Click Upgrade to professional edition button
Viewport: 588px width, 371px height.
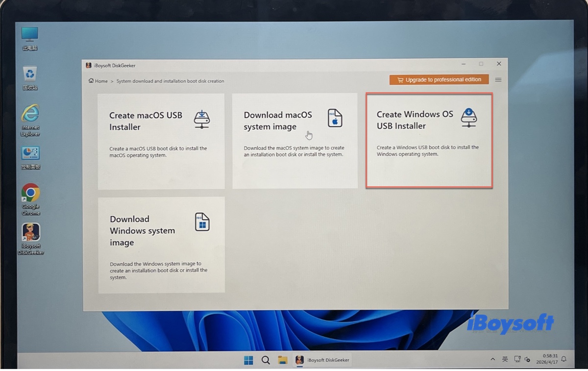[x=439, y=80]
